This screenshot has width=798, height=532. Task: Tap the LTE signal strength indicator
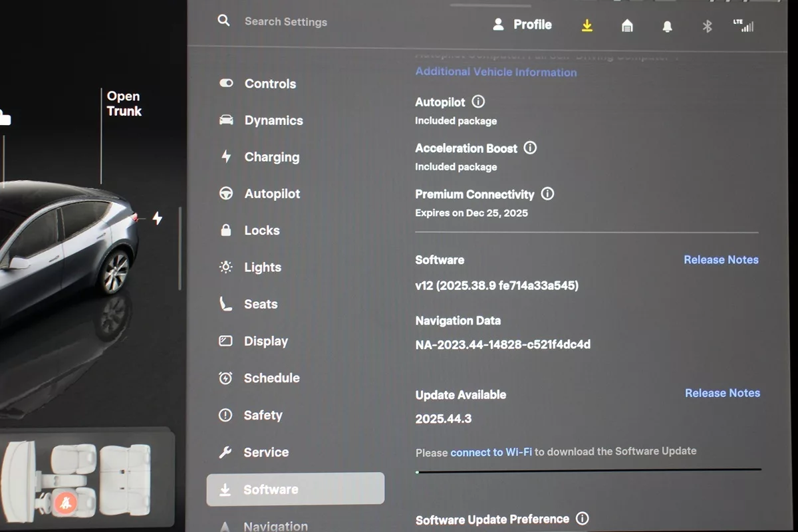coord(743,25)
